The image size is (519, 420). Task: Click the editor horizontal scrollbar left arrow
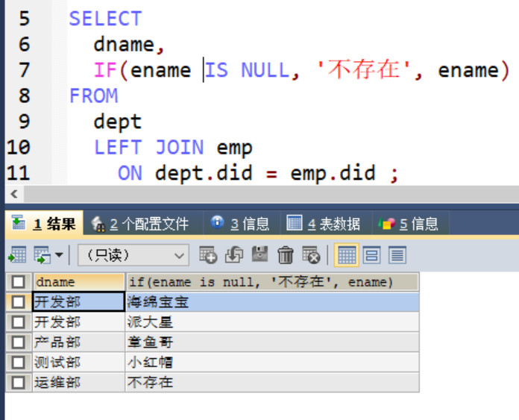14,194
